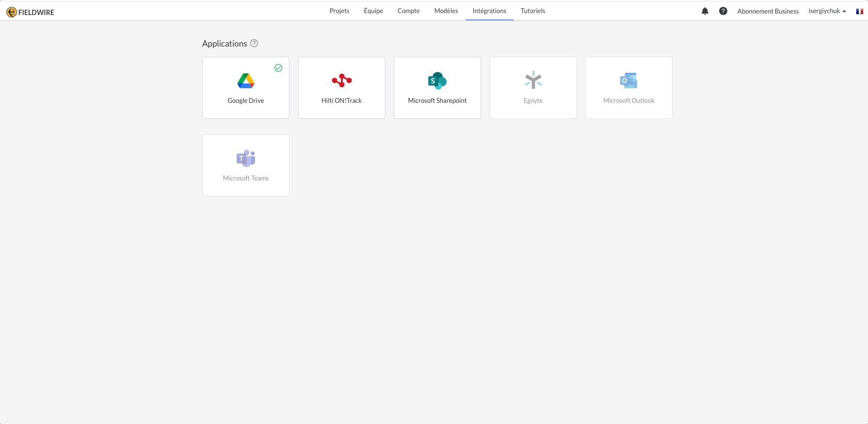Screen dimensions: 868x424
Task: Click the Fieldwire logo
Action: click(x=30, y=12)
